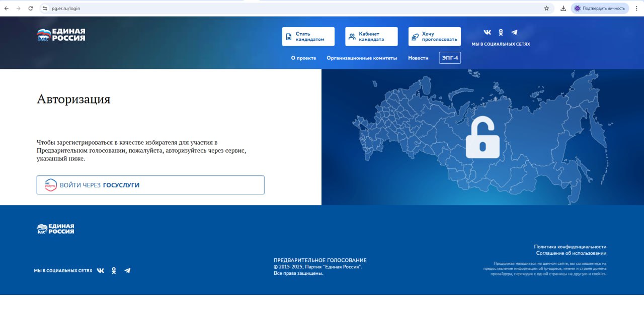This screenshot has height=313, width=644.
Task: Click the ПРЕДВАРИТЕЛЬНОЕ ГОЛОСОВАНИЕ footer text
Action: 320,260
